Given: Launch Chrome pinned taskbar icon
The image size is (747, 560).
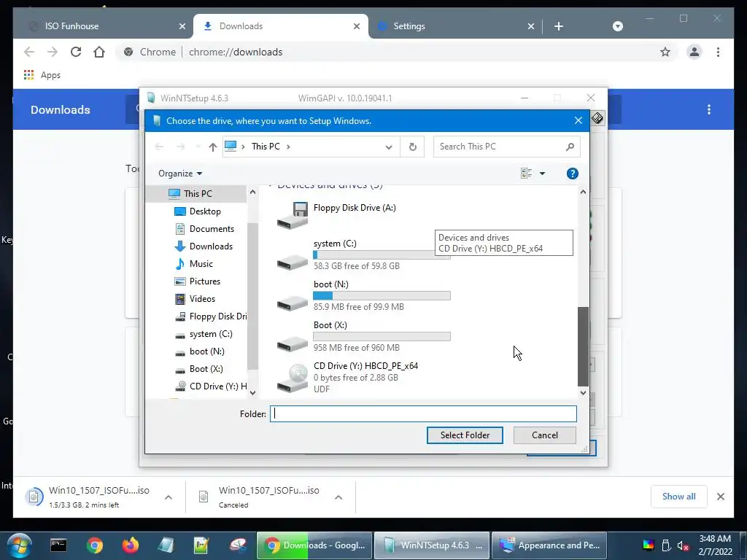Looking at the screenshot, I should click(94, 545).
